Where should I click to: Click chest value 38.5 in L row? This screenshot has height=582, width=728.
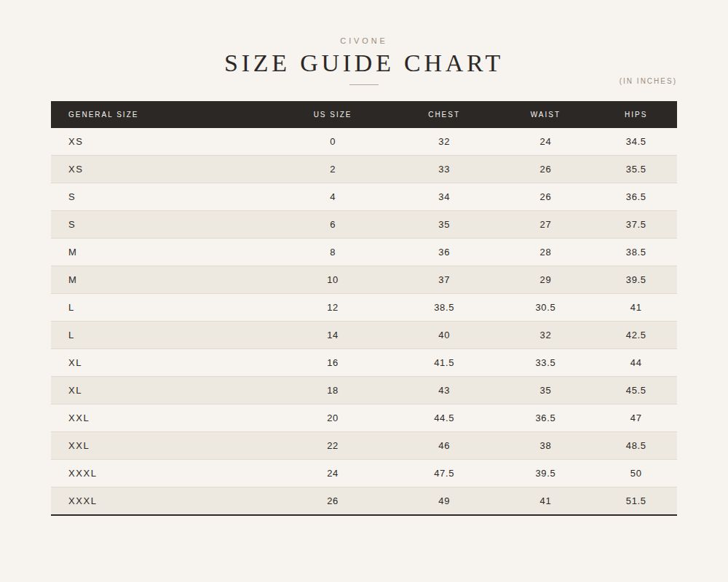tap(444, 307)
